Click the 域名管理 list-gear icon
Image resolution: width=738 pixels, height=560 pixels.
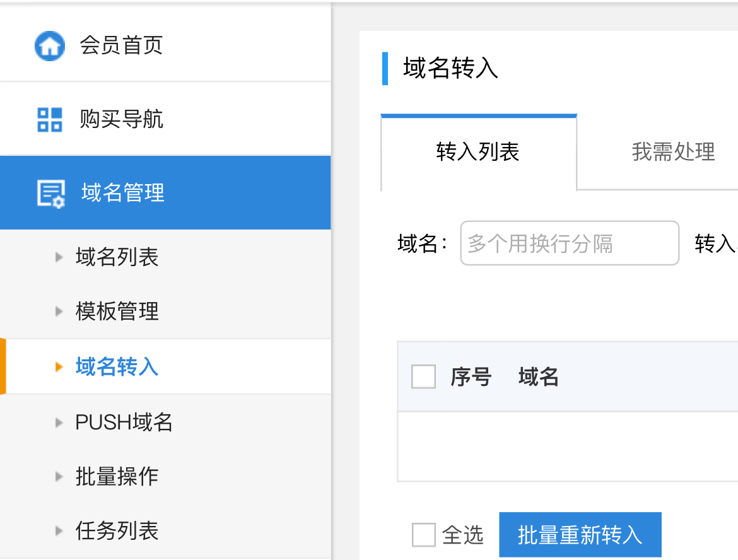pyautogui.click(x=50, y=193)
